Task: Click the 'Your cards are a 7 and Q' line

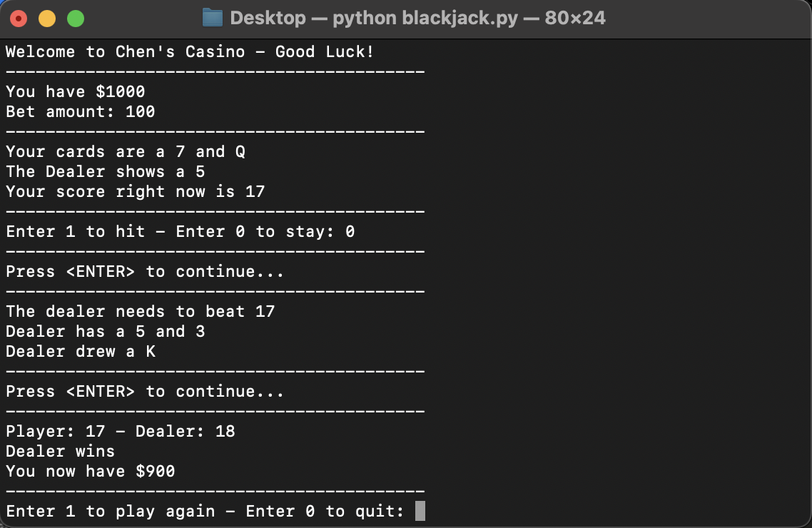Action: click(x=126, y=152)
